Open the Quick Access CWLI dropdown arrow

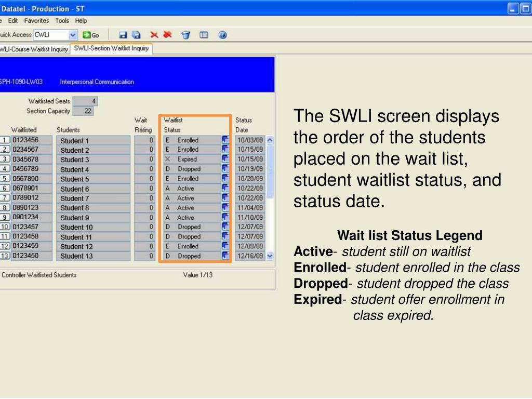(72, 35)
